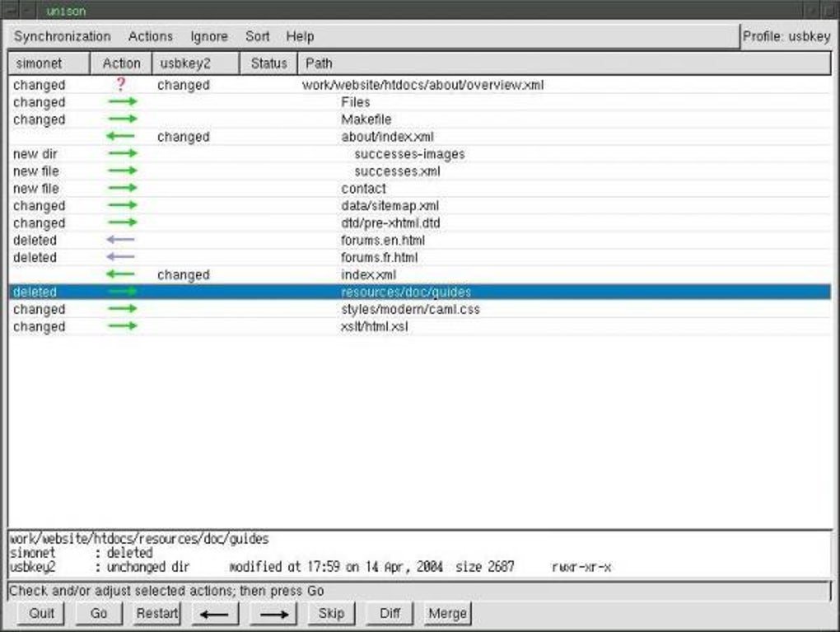Select the successes-images path entry
Viewport: 840px width, 632px height.
click(409, 154)
